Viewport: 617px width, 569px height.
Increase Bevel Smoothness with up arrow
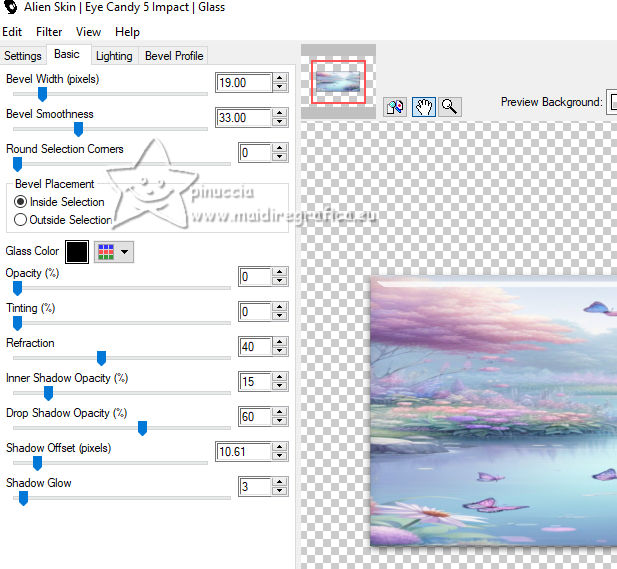(279, 113)
